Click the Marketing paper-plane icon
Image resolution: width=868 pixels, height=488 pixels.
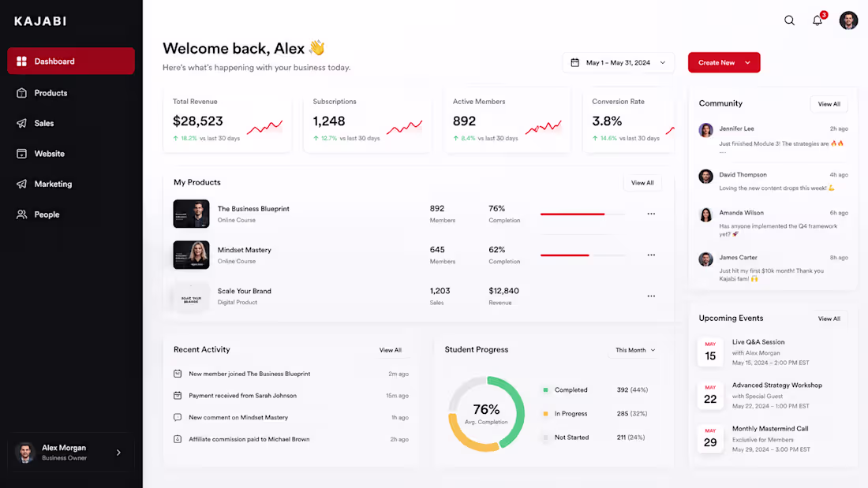(21, 184)
